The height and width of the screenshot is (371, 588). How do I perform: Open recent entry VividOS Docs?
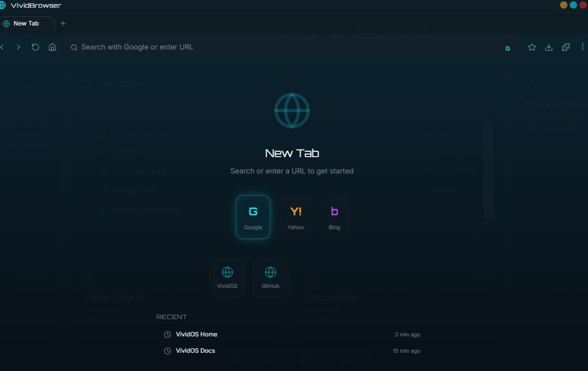pos(292,351)
